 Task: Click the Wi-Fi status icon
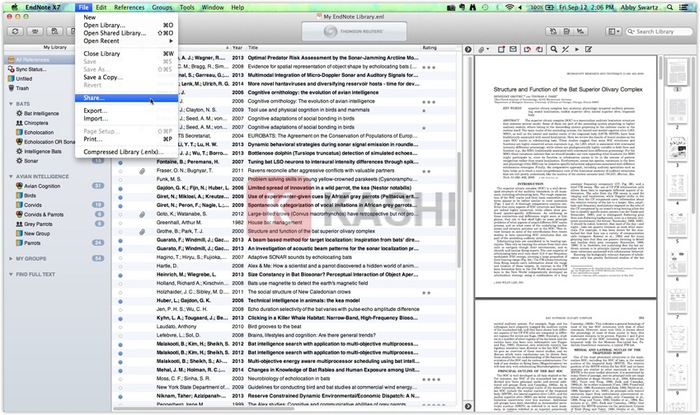[x=509, y=7]
